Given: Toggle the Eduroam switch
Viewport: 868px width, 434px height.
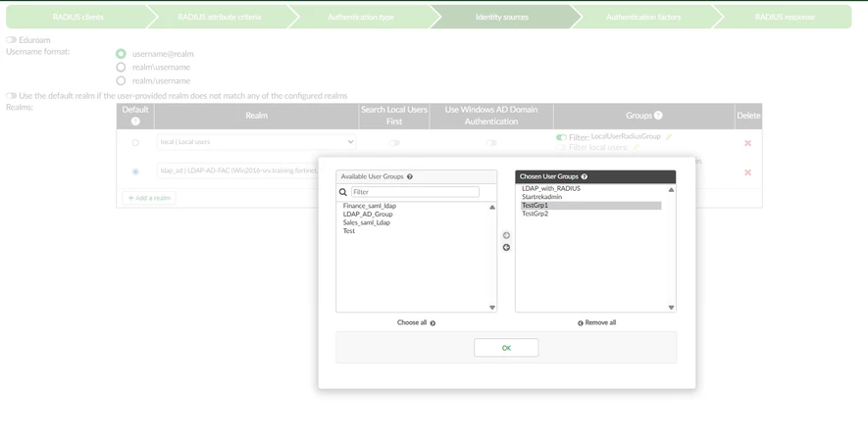Looking at the screenshot, I should (x=11, y=40).
